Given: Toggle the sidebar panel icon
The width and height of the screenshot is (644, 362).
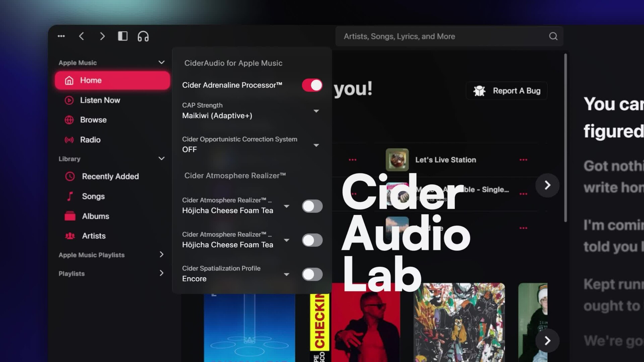Looking at the screenshot, I should pyautogui.click(x=122, y=36).
